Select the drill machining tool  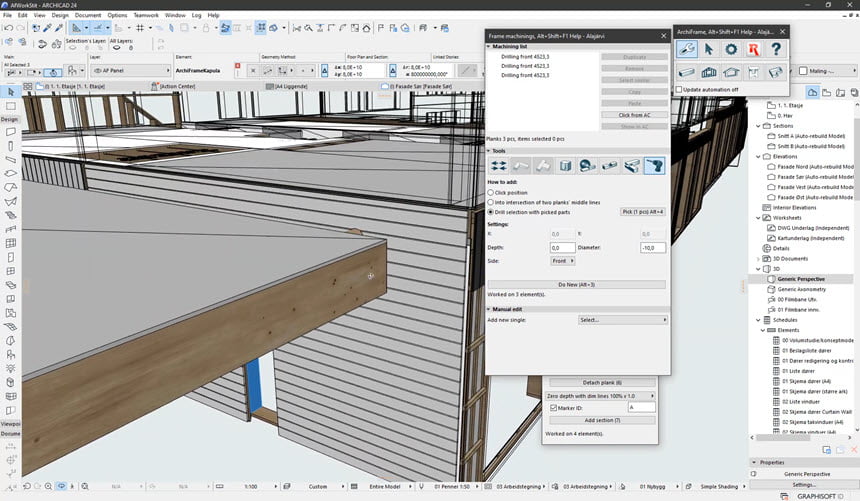(654, 166)
